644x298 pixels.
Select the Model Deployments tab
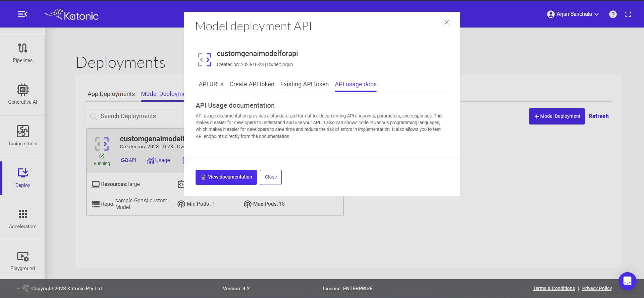163,94
